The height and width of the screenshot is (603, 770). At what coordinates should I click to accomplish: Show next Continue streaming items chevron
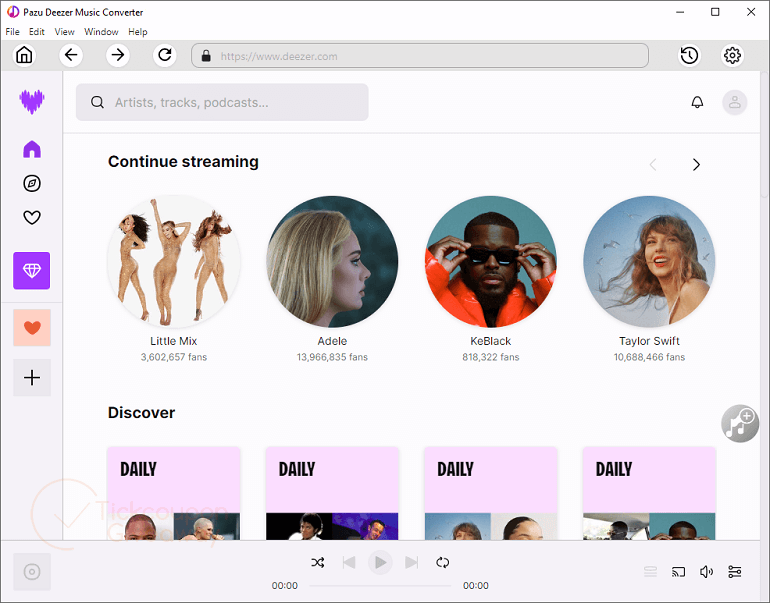(696, 164)
